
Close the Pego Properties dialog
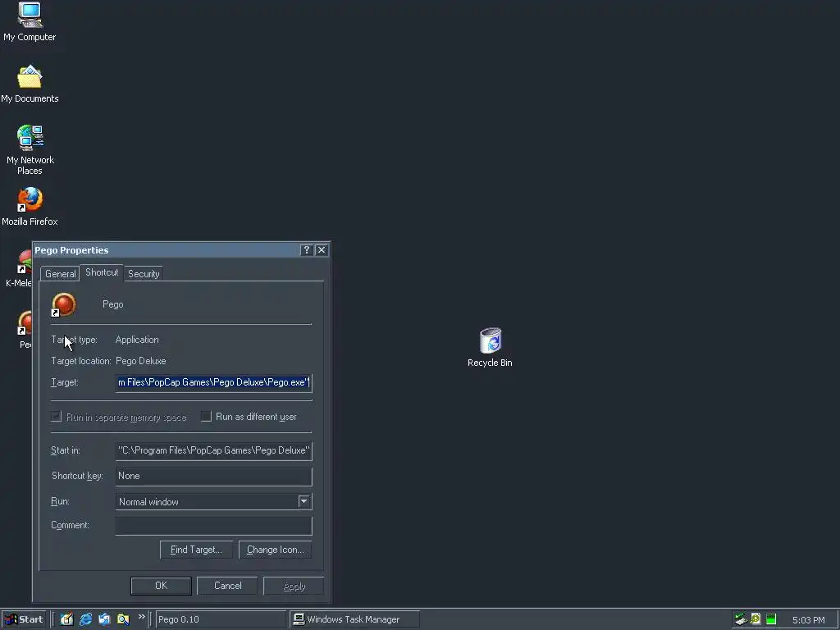[322, 250]
